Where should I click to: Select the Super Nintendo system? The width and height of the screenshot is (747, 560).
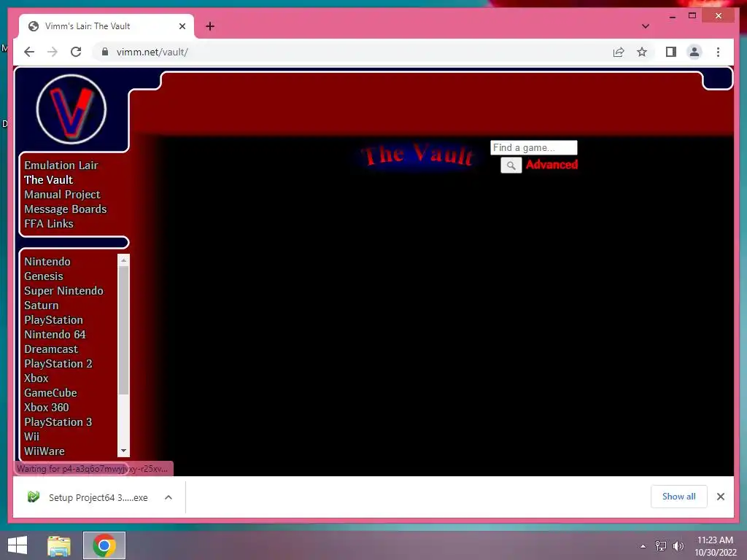click(x=63, y=290)
